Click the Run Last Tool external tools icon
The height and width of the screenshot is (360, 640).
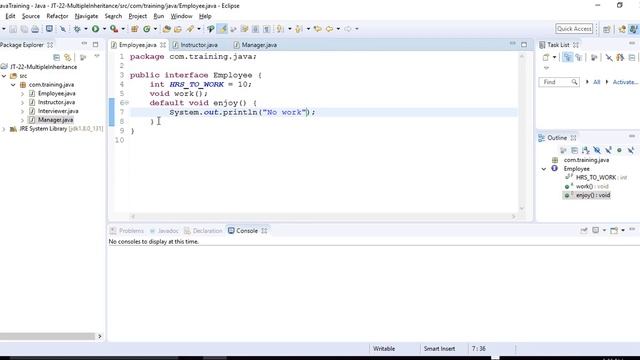coord(114,29)
